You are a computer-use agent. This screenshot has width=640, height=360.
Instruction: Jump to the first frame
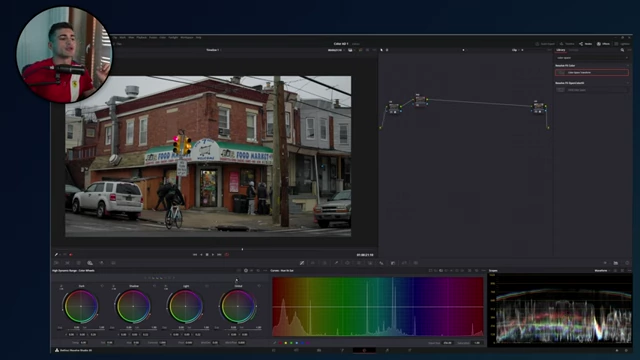195,255
